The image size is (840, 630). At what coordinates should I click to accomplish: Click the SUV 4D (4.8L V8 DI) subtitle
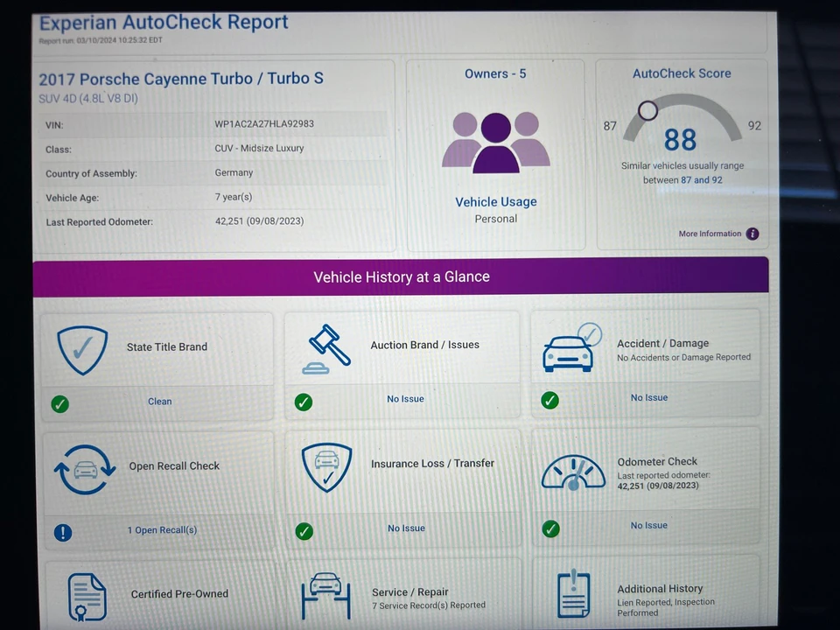click(x=88, y=99)
